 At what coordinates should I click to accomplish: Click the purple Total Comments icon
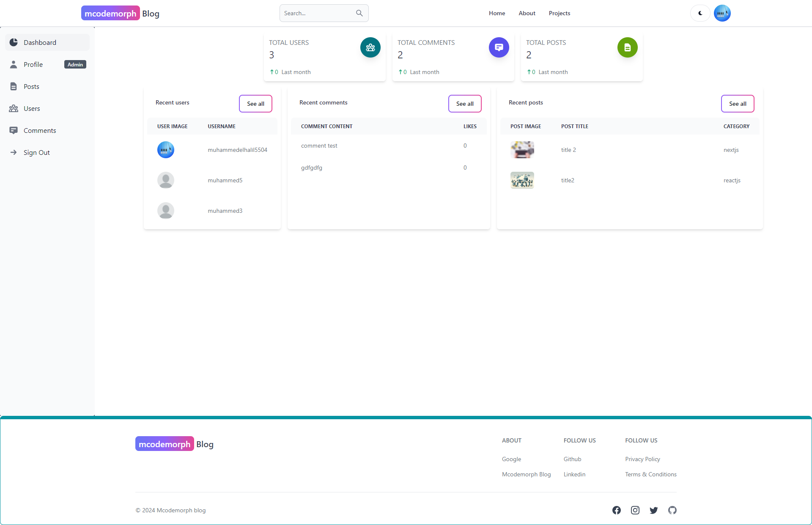[499, 47]
